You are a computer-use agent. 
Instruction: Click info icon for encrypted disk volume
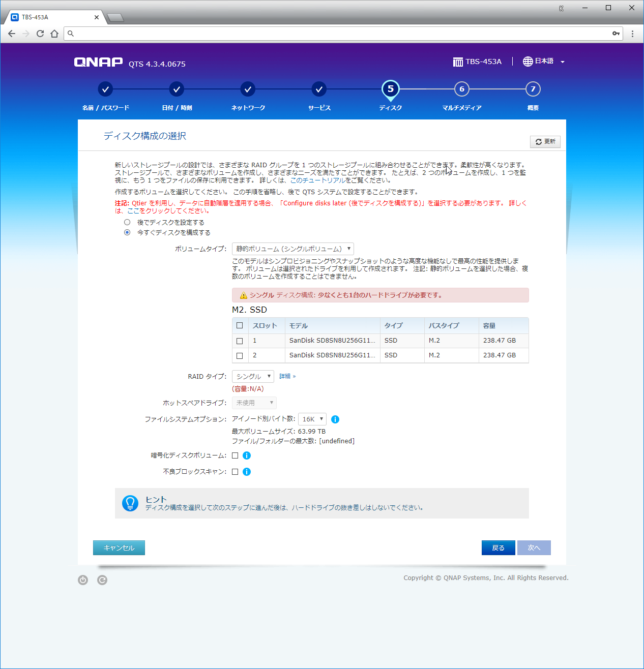pyautogui.click(x=247, y=455)
